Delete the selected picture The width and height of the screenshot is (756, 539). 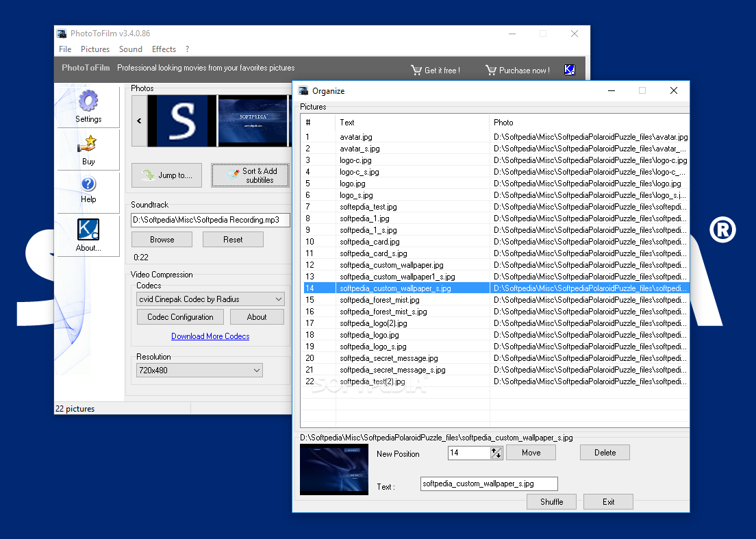[x=605, y=453]
